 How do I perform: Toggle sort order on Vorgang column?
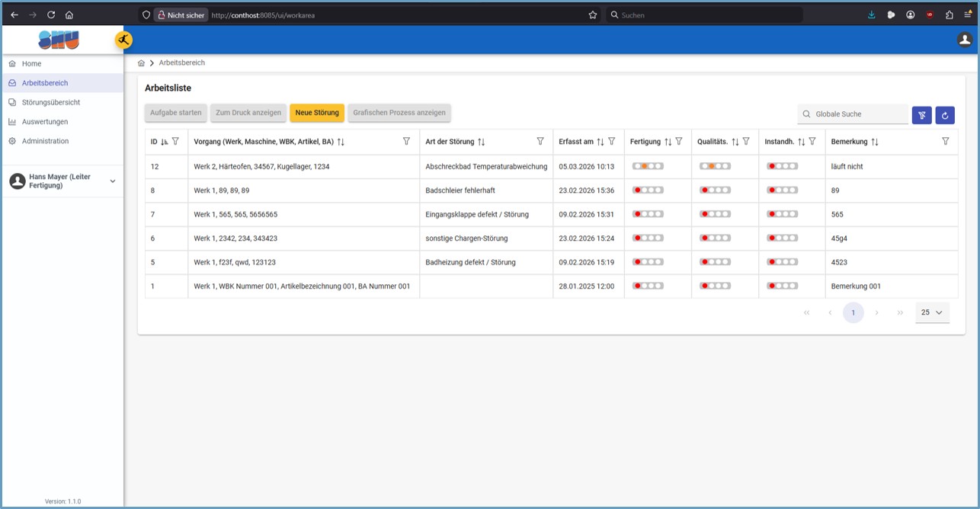(x=341, y=142)
